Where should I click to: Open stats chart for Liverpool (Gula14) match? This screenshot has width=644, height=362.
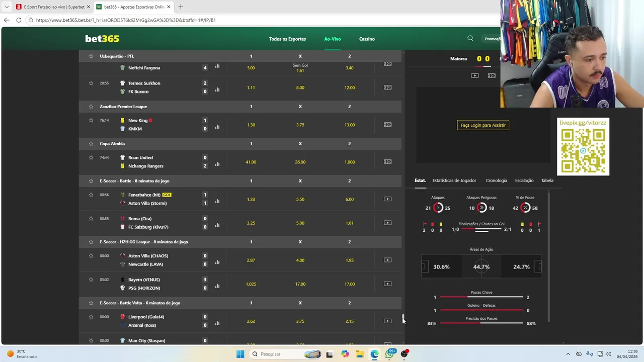tap(217, 323)
